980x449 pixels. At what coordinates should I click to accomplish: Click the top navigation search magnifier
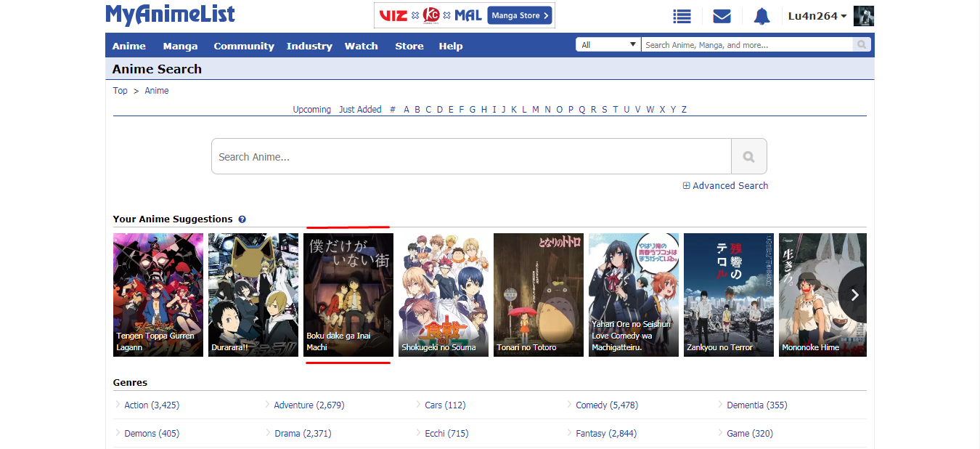click(x=862, y=45)
